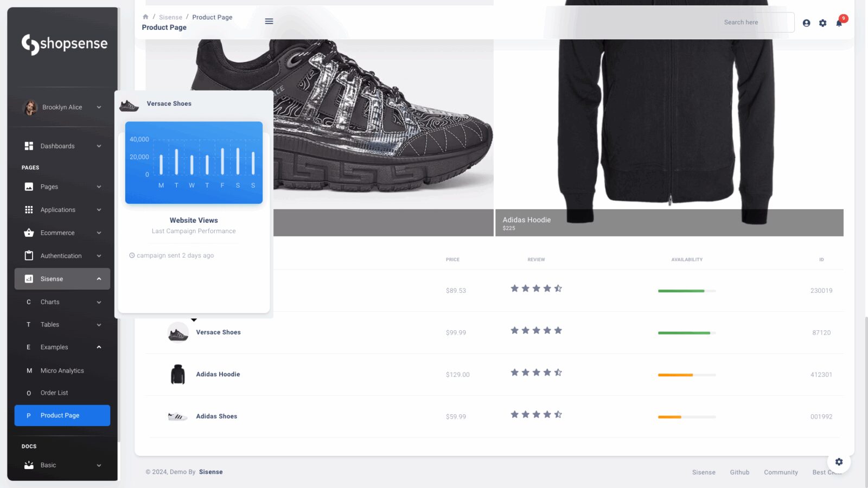Click the Website Views chart

tap(194, 163)
